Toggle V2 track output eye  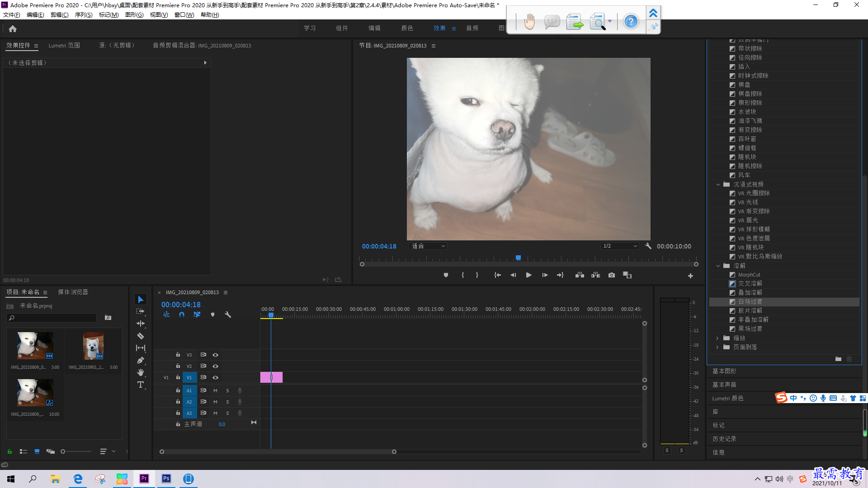click(x=216, y=366)
